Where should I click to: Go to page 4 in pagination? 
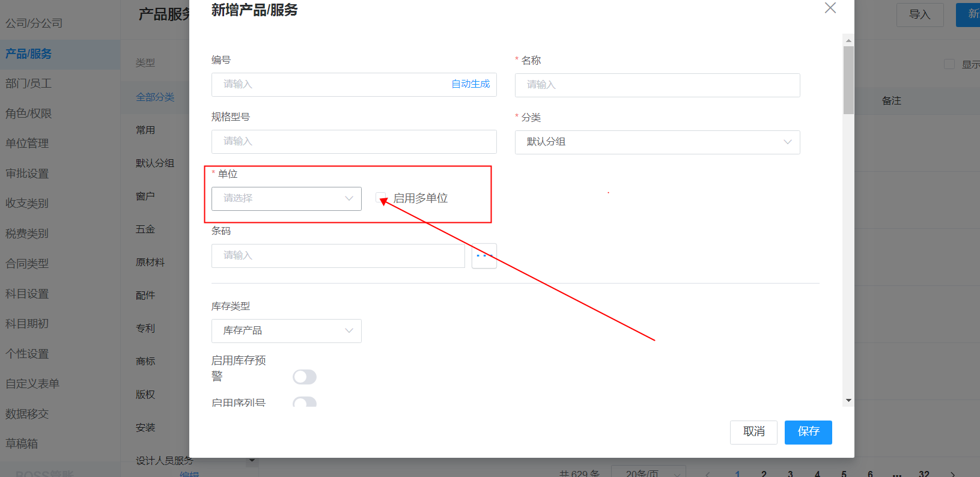pyautogui.click(x=817, y=473)
